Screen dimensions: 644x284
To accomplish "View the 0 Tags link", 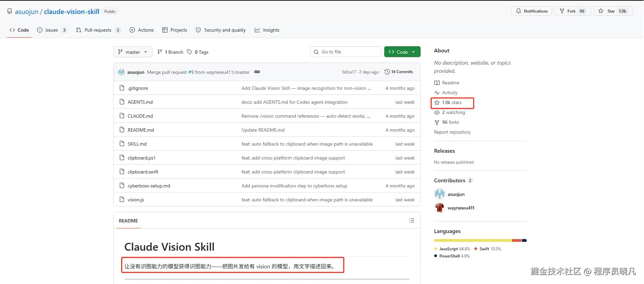I will tap(198, 52).
